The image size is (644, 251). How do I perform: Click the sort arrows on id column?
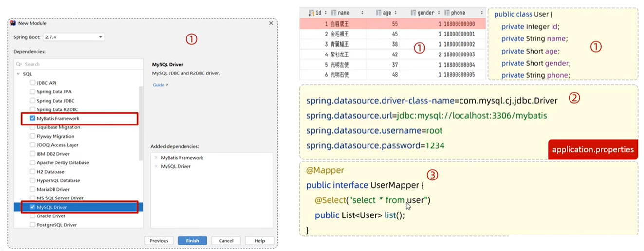(325, 13)
